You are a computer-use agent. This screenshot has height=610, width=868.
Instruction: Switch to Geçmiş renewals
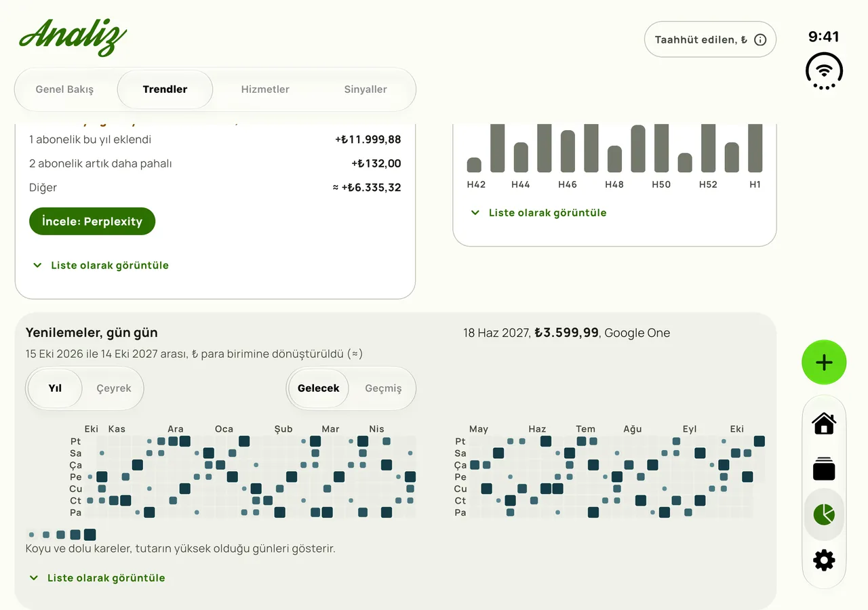point(383,388)
